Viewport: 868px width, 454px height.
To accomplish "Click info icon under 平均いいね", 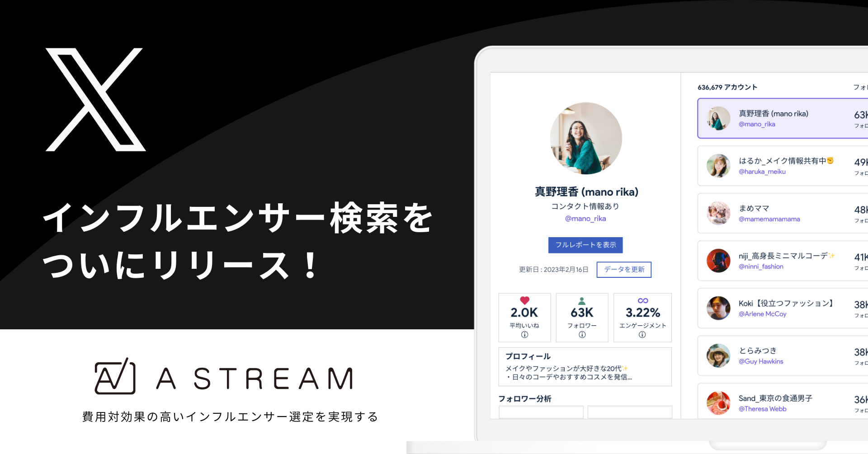I will (x=524, y=335).
